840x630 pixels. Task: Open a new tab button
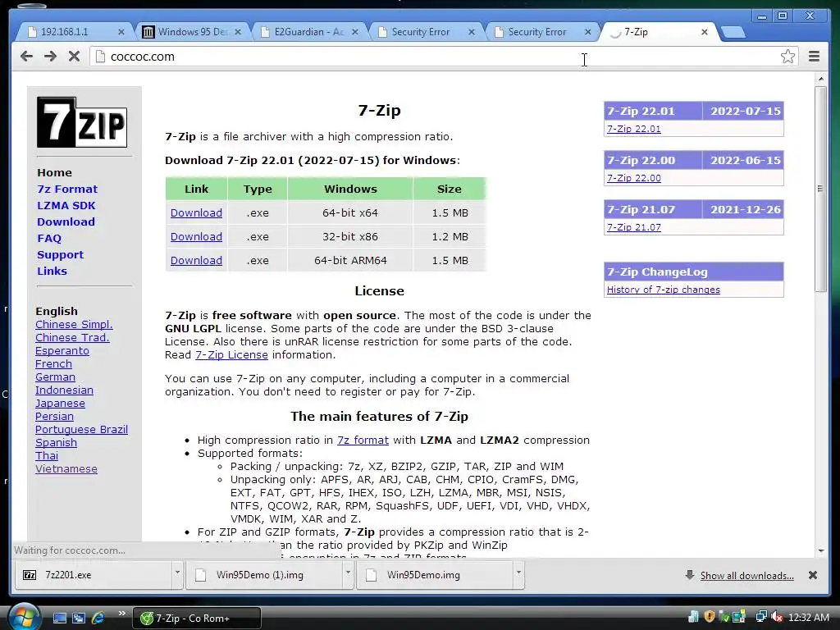(733, 33)
